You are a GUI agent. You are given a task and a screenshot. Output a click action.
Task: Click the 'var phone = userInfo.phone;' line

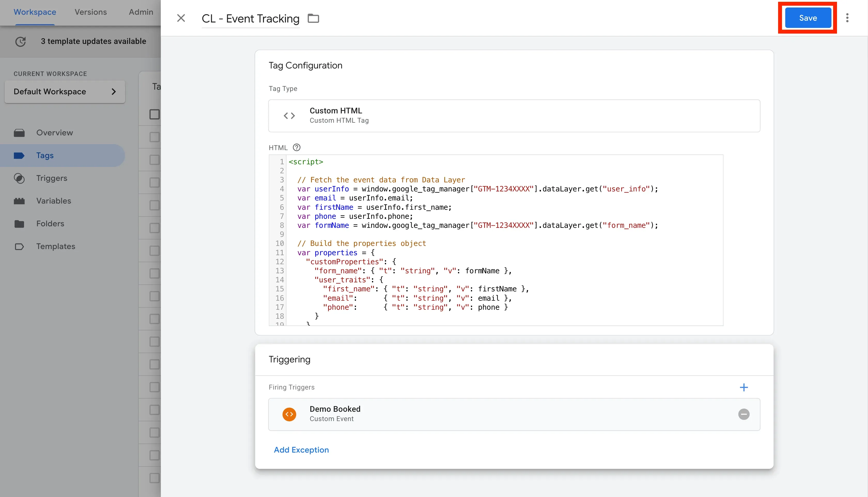(355, 216)
